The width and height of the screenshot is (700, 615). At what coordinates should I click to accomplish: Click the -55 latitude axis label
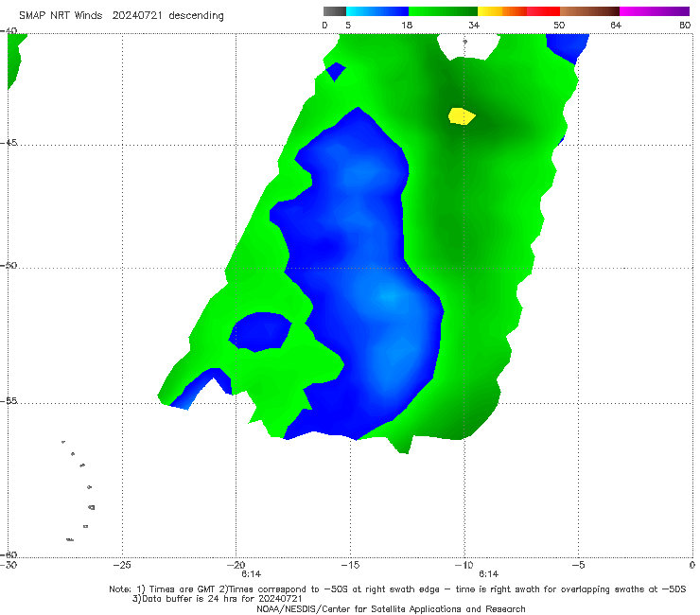coord(9,401)
